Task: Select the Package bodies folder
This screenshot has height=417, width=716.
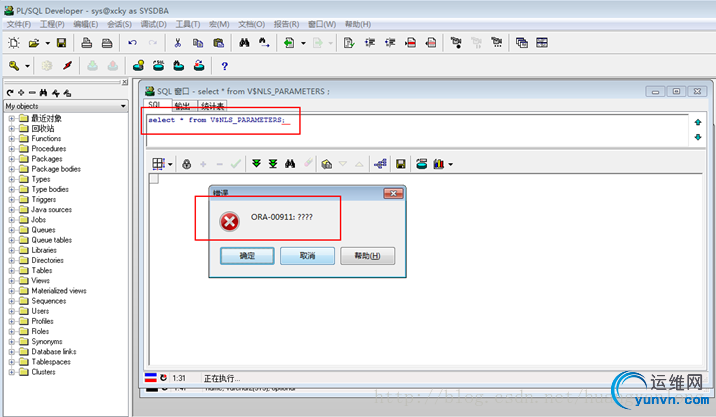Action: 56,169
